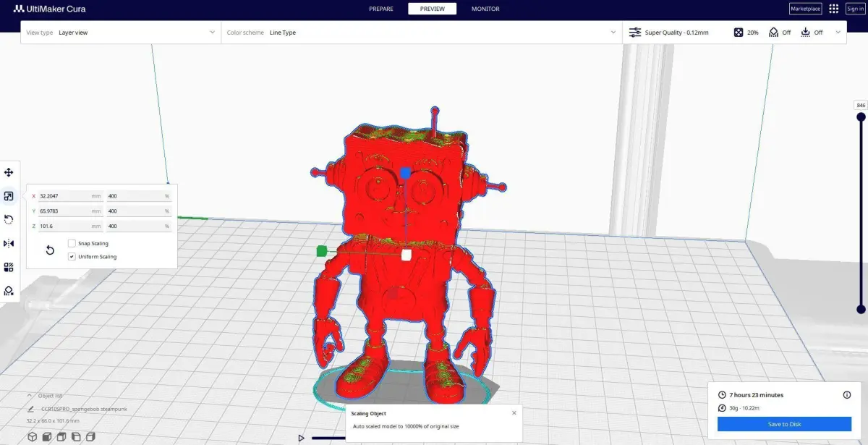Click the Z size field 101.6

(x=70, y=226)
